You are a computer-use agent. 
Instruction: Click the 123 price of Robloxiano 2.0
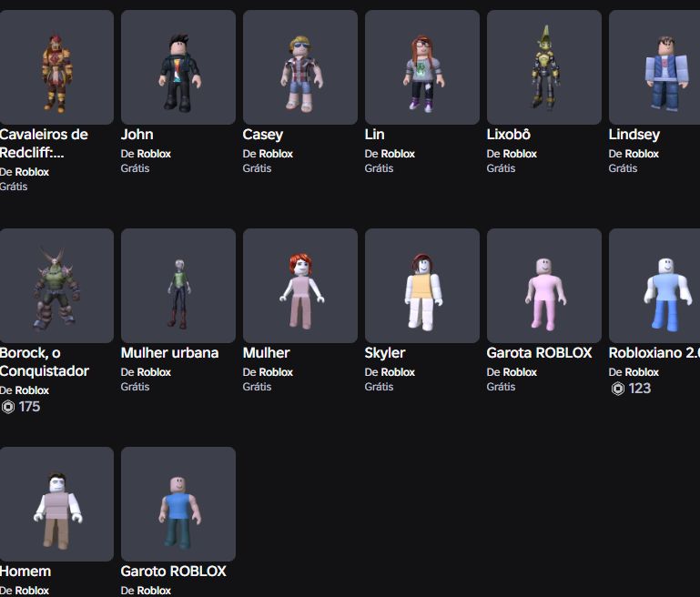[640, 389]
